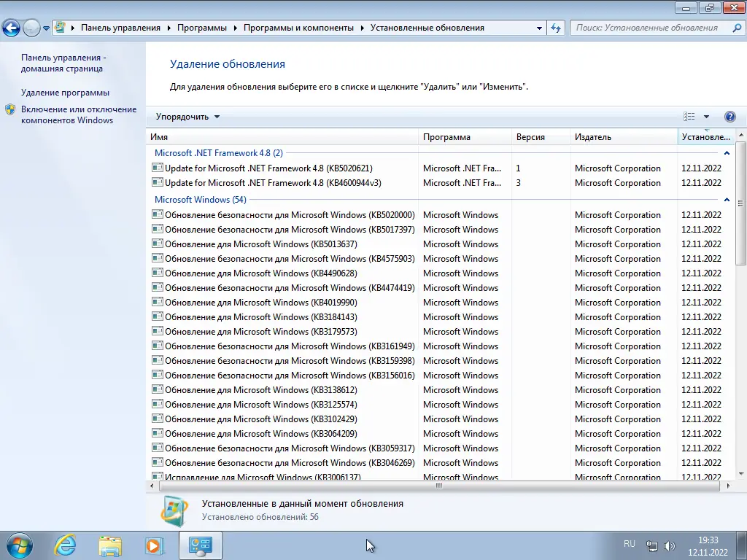Open the Start menu

[x=18, y=545]
